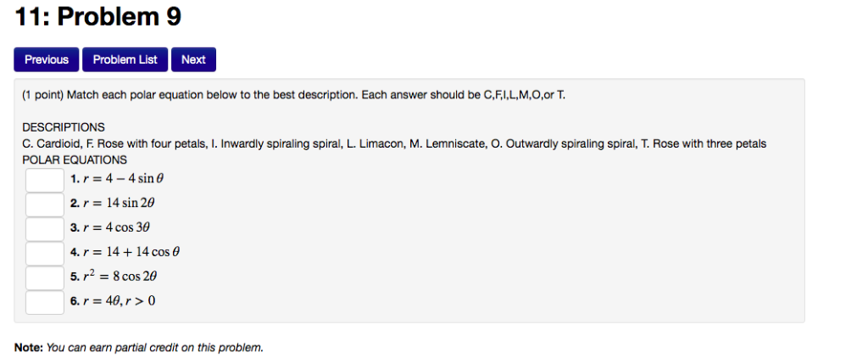The width and height of the screenshot is (868, 358).
Task: Click the Previous button
Action: click(x=47, y=60)
